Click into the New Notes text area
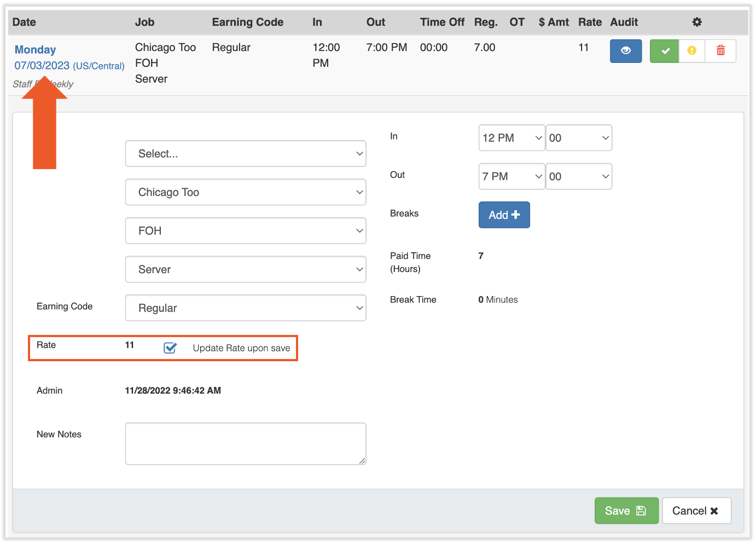 pyautogui.click(x=245, y=443)
